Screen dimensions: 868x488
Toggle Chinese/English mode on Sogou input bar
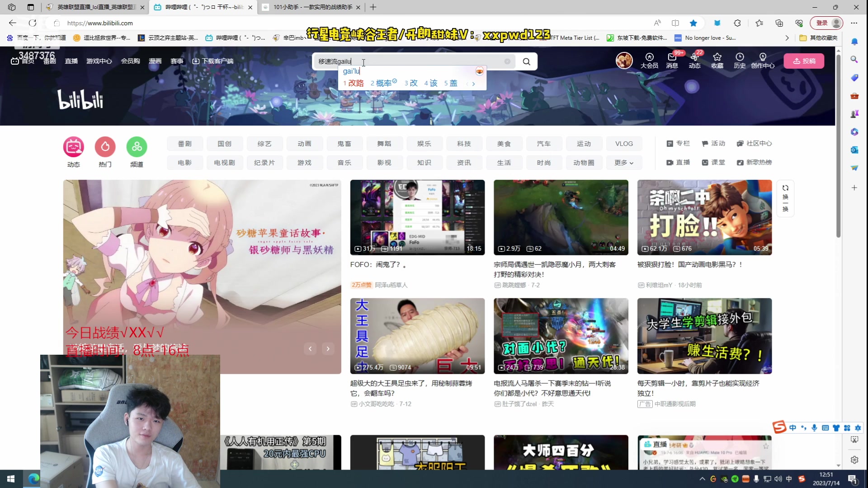point(793,428)
